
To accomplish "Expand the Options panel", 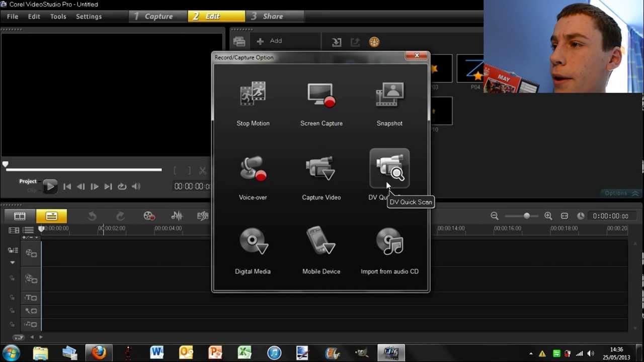I will pyautogui.click(x=621, y=193).
